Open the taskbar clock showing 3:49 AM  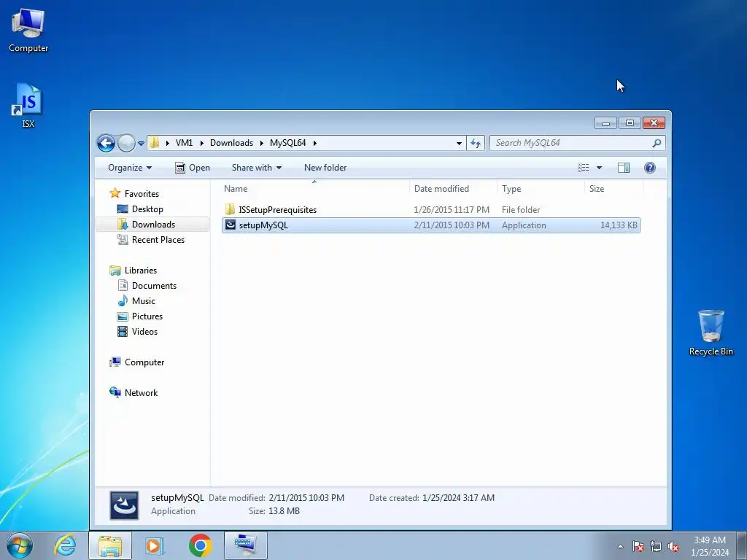coord(710,546)
